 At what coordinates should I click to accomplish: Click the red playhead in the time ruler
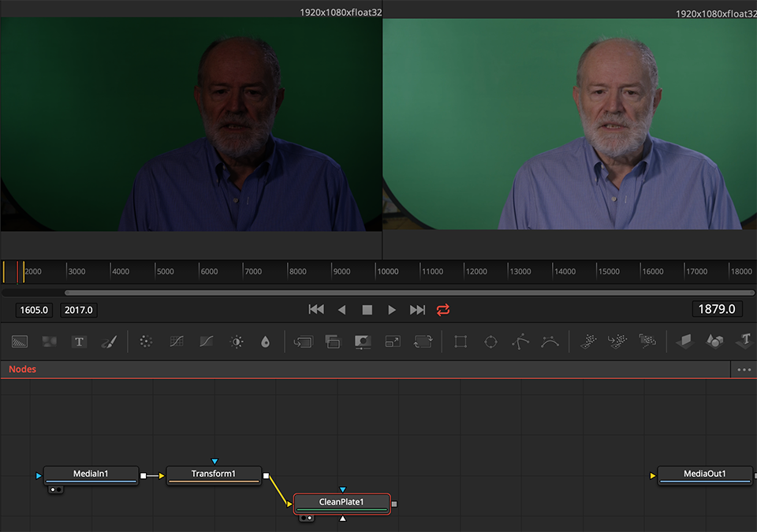pyautogui.click(x=17, y=272)
